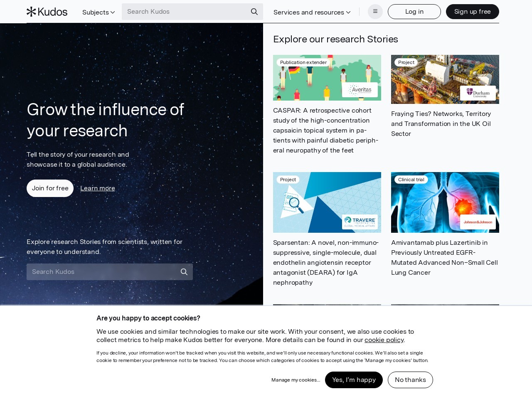The image size is (532, 399).
Task: Click the Log in button
Action: 414,12
